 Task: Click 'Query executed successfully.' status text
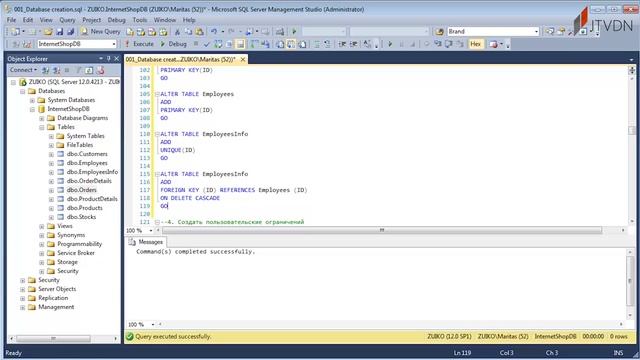pos(173,337)
